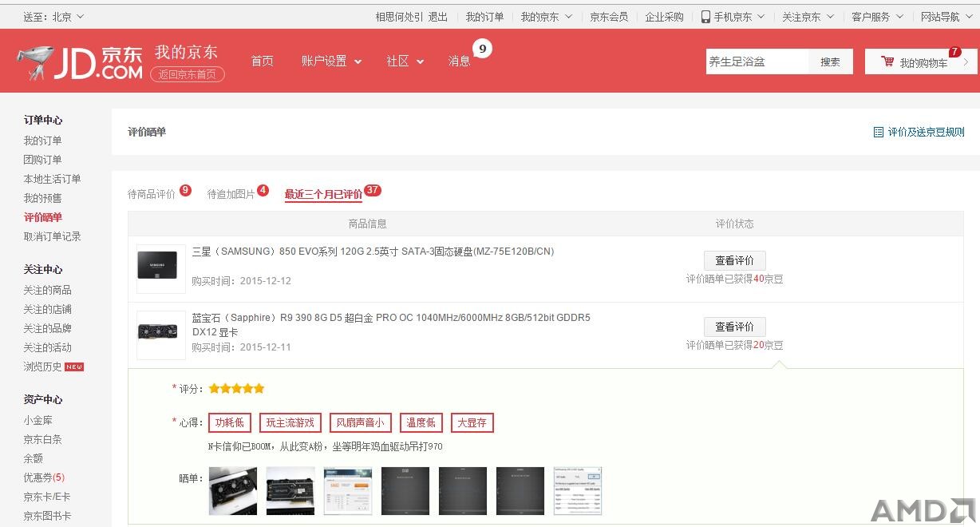Expand the 我的京东 top menu

[546, 16]
